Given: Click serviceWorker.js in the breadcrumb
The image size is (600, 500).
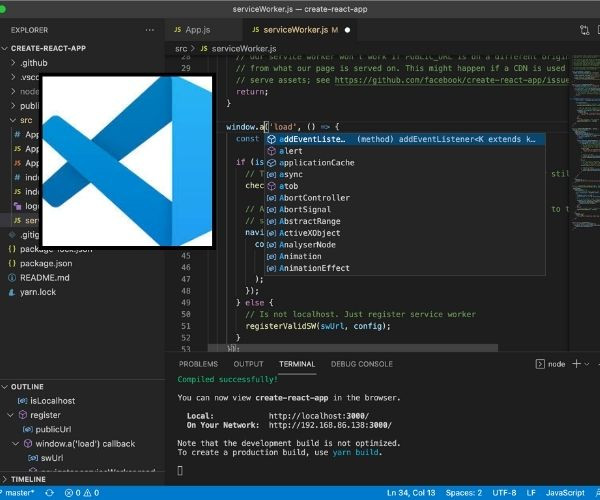Looking at the screenshot, I should (244, 49).
